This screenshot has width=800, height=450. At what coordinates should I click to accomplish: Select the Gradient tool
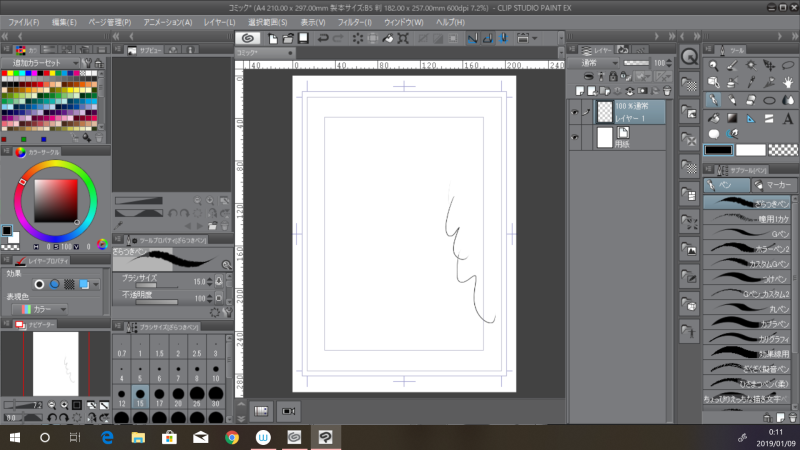[x=733, y=116]
